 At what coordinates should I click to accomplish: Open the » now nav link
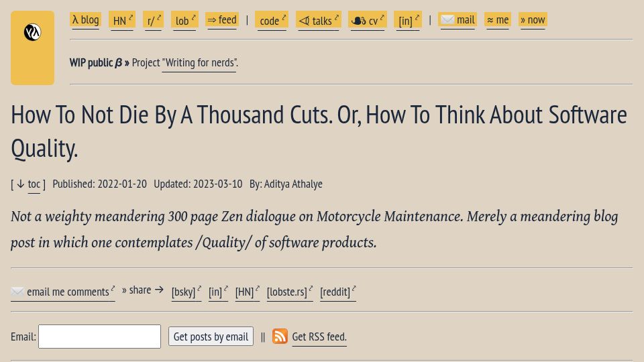click(x=533, y=19)
